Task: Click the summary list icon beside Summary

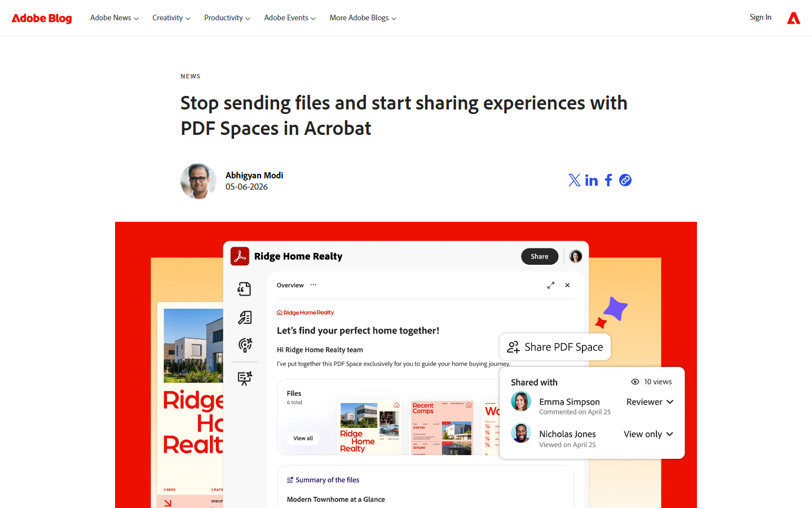Action: pos(290,480)
